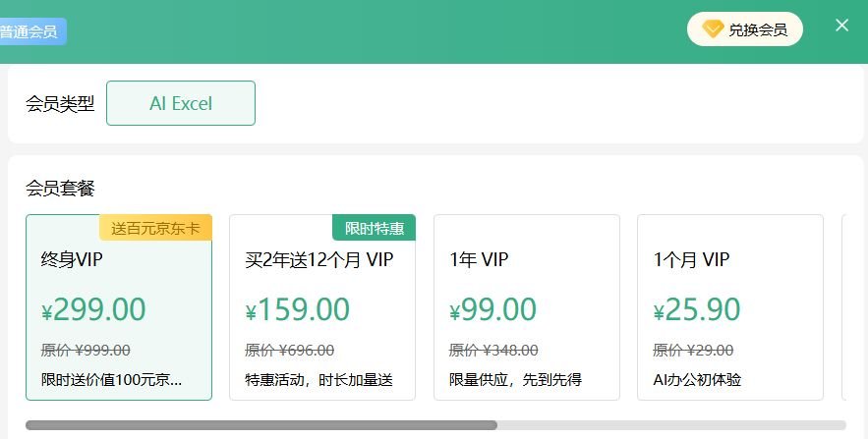
Task: Choose the 买2年送12个月 VIP package
Action: tap(322, 307)
